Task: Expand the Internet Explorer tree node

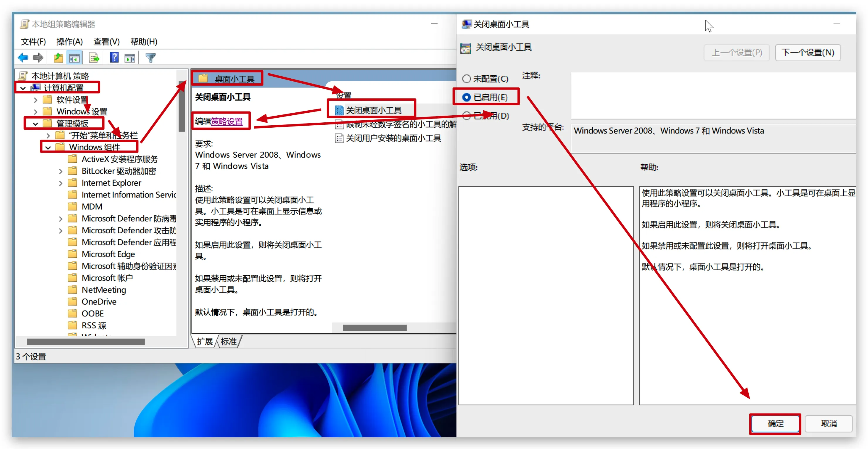Action: pyautogui.click(x=61, y=183)
